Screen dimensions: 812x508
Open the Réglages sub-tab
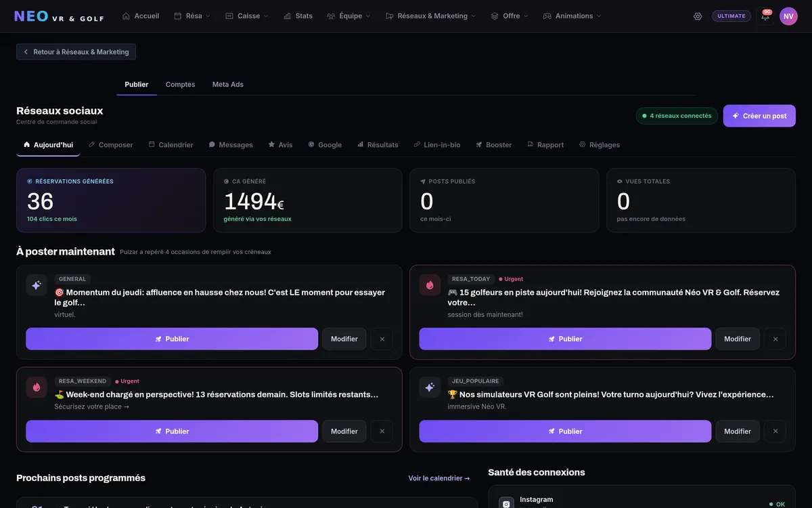coord(600,145)
